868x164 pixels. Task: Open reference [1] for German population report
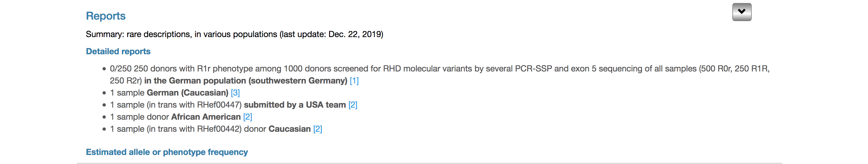[354, 80]
